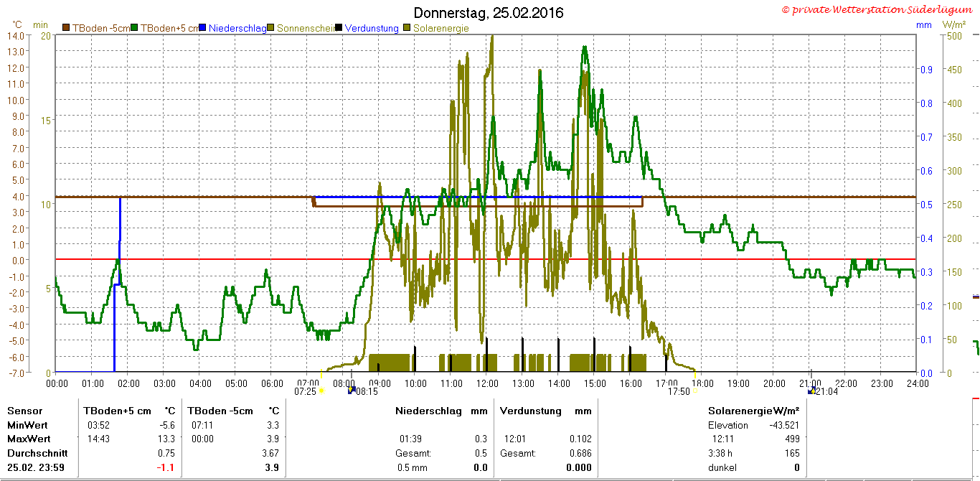Click the Elevation value -43.521
The image size is (980, 481).
[x=784, y=425]
